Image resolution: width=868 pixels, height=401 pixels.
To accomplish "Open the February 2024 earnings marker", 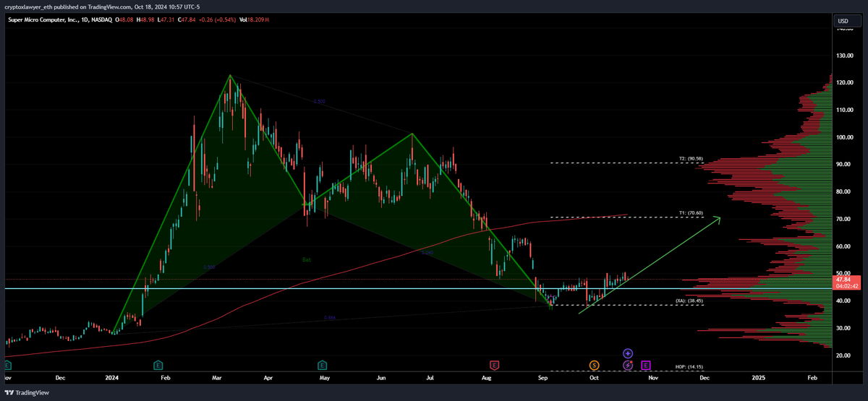I will click(158, 365).
